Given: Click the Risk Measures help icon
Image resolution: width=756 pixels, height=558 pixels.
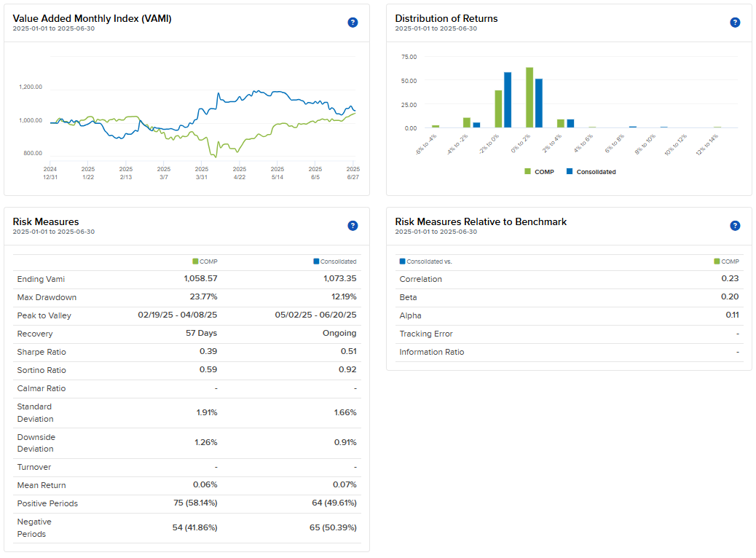Looking at the screenshot, I should pyautogui.click(x=353, y=226).
